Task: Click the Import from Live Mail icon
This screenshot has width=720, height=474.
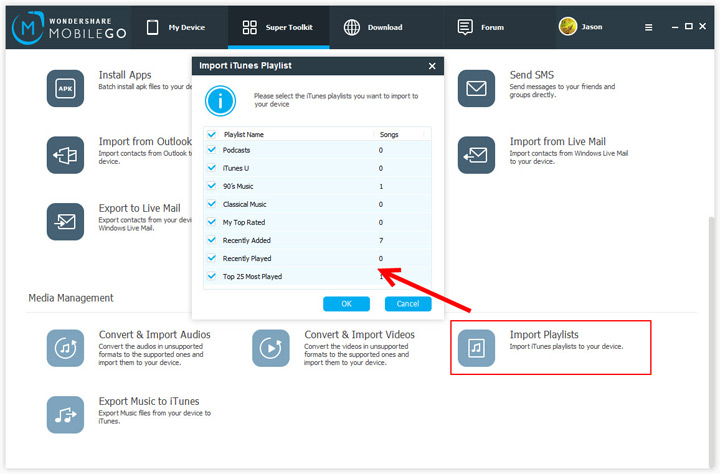Action: pos(476,155)
